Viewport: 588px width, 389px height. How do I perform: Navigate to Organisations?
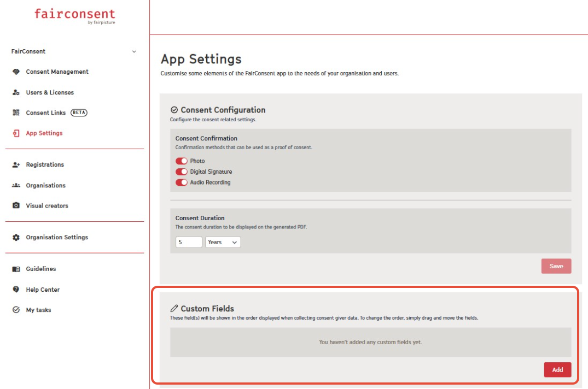pyautogui.click(x=46, y=185)
